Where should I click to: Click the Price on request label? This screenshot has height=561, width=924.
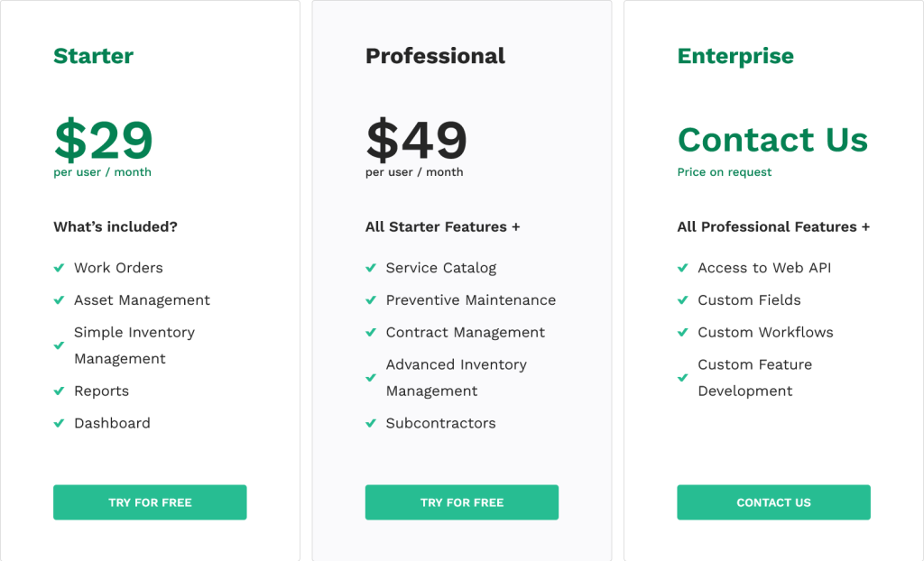tap(724, 172)
